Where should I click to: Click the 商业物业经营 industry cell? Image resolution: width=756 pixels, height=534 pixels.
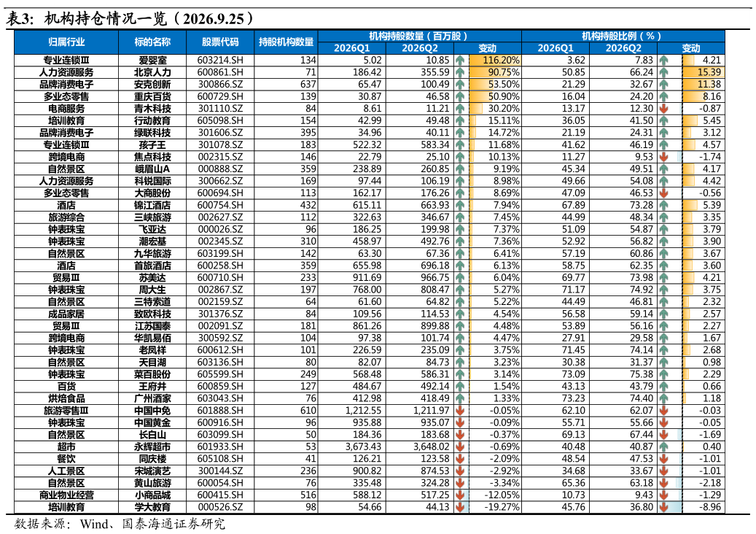(x=66, y=495)
